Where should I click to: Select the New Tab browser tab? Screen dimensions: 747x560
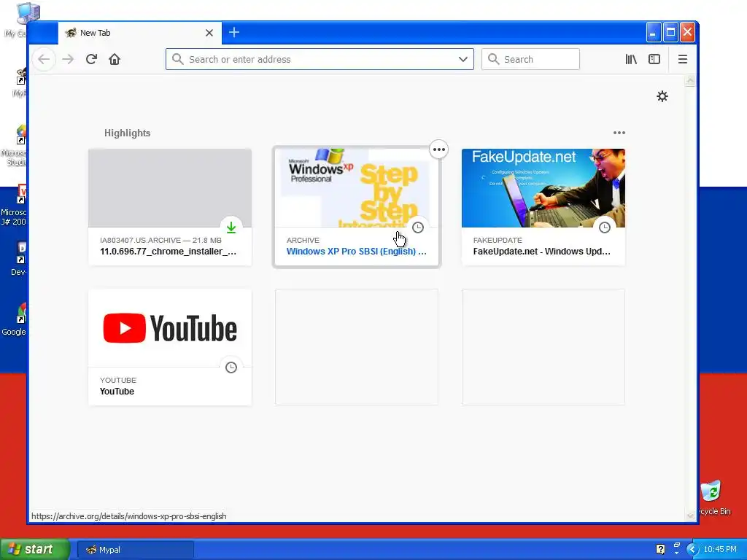139,33
